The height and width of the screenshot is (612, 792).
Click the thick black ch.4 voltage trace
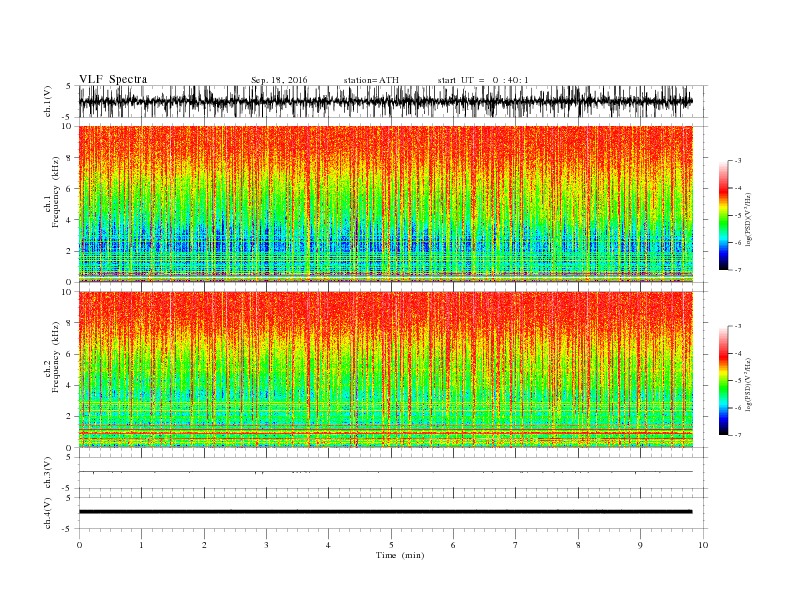[x=386, y=512]
